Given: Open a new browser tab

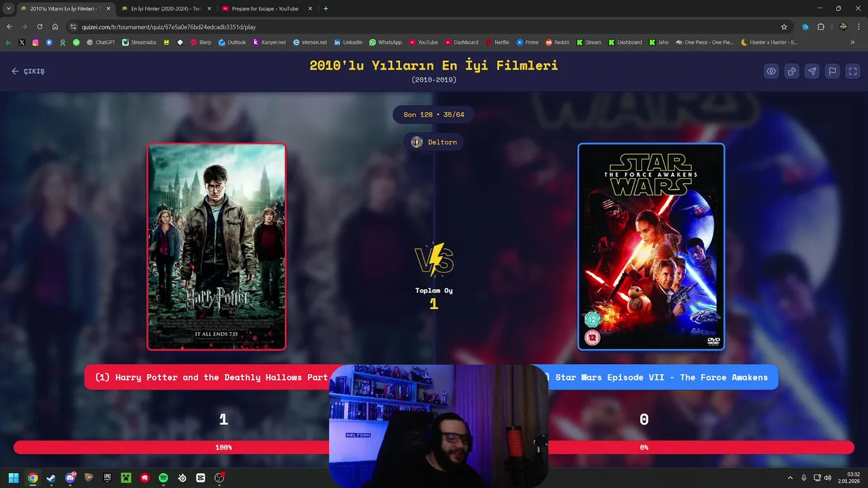Looking at the screenshot, I should 325,9.
